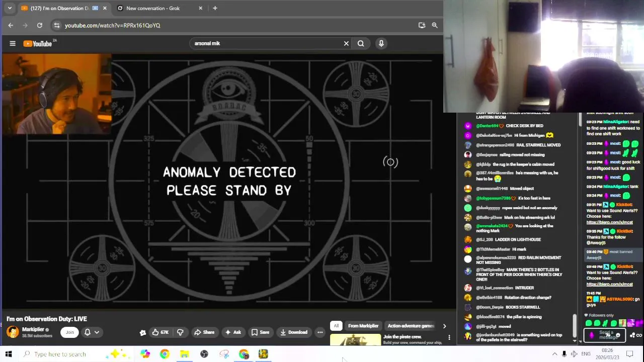Open OBS Studio from the taskbar
The width and height of the screenshot is (644, 362).
tap(204, 354)
